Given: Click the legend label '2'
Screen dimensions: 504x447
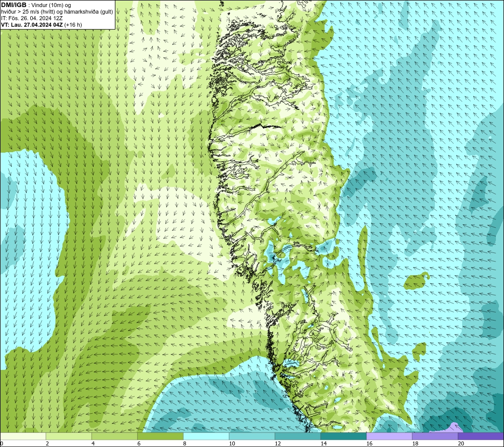Looking at the screenshot, I should coord(47,443).
